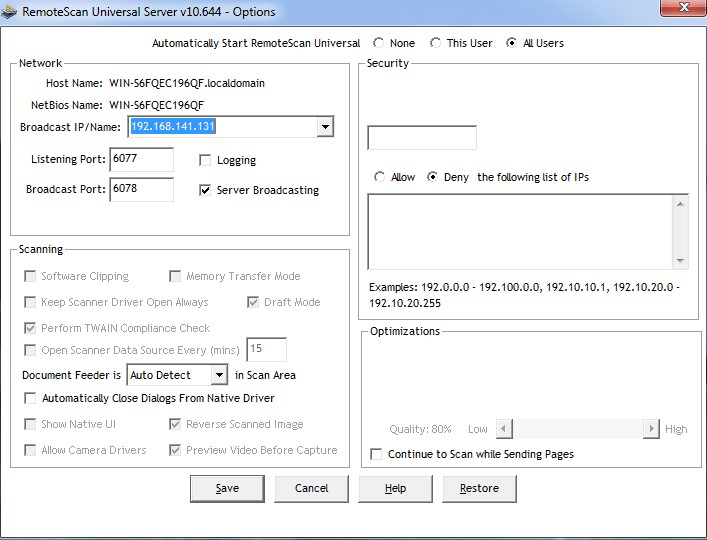Click the Quality: 80% label
Image resolution: width=707 pixels, height=540 pixels.
420,429
